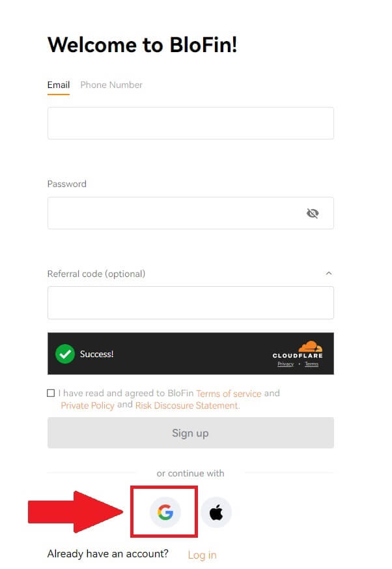
Task: Focus the Email input field
Action: (x=191, y=123)
